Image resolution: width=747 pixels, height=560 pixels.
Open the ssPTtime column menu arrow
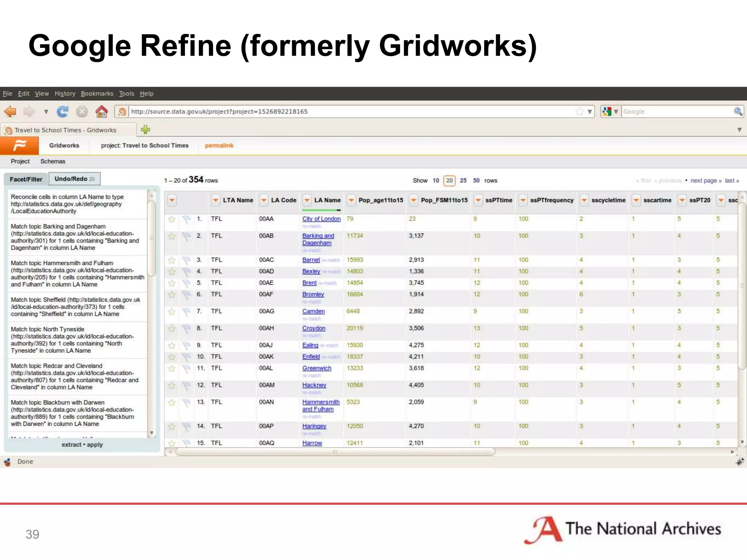[478, 200]
